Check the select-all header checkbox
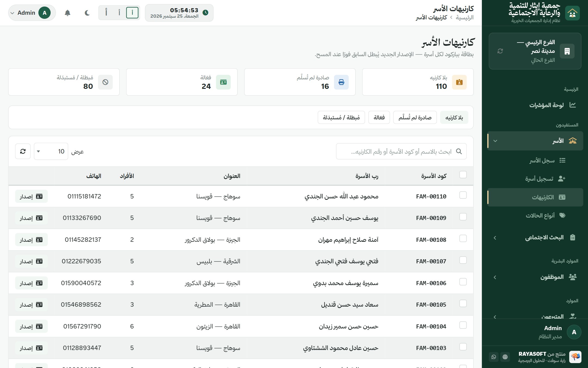This screenshot has height=368, width=588. tap(463, 174)
